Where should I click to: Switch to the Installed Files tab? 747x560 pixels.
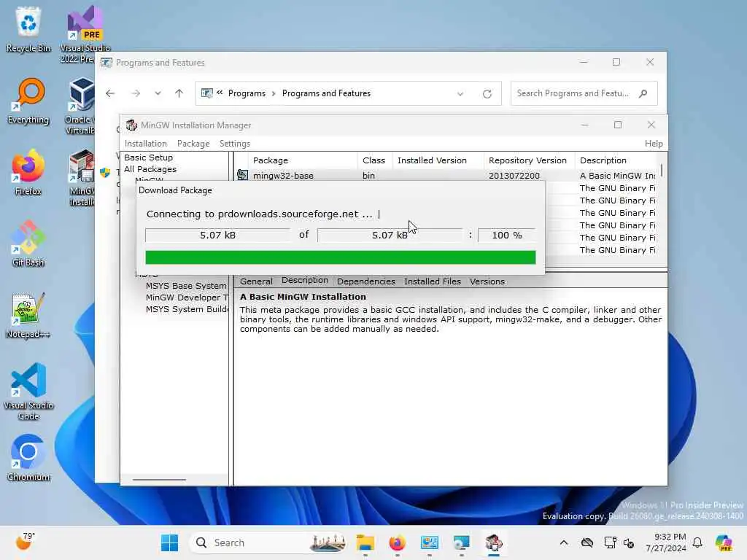tap(433, 281)
